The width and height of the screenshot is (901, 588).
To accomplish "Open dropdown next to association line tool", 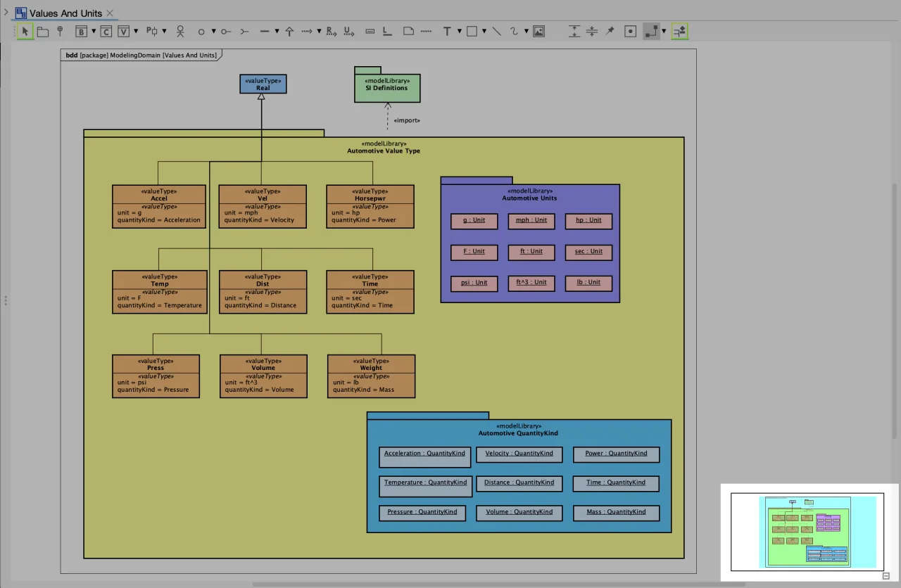I will click(277, 32).
